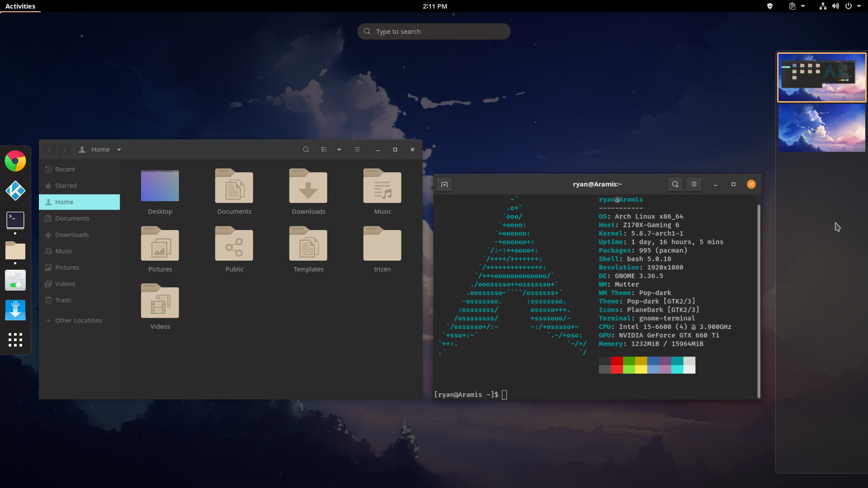Open the Files dock icon
Screen dimensions: 868x488
[15, 250]
